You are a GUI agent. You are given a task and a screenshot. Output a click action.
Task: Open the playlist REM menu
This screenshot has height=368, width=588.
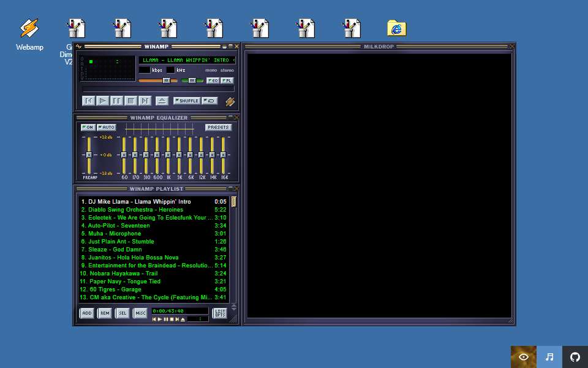[x=105, y=313]
